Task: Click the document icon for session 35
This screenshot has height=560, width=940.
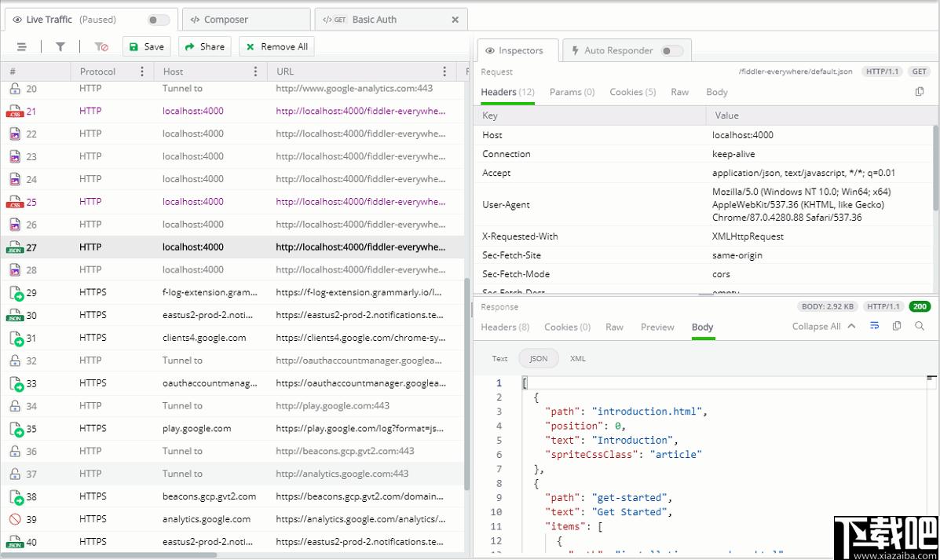Action: (x=16, y=429)
